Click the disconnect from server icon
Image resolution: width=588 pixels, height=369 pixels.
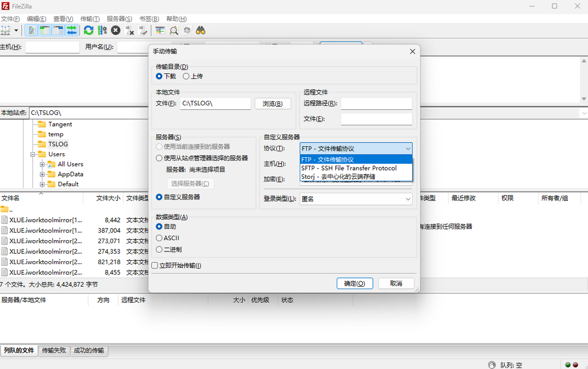[x=129, y=30]
